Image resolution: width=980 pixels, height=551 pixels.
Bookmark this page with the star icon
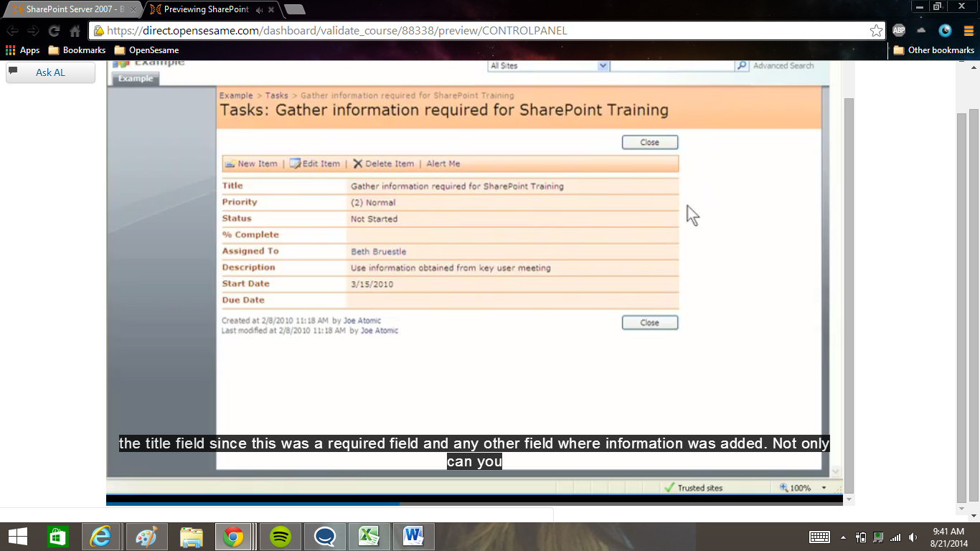pyautogui.click(x=876, y=31)
